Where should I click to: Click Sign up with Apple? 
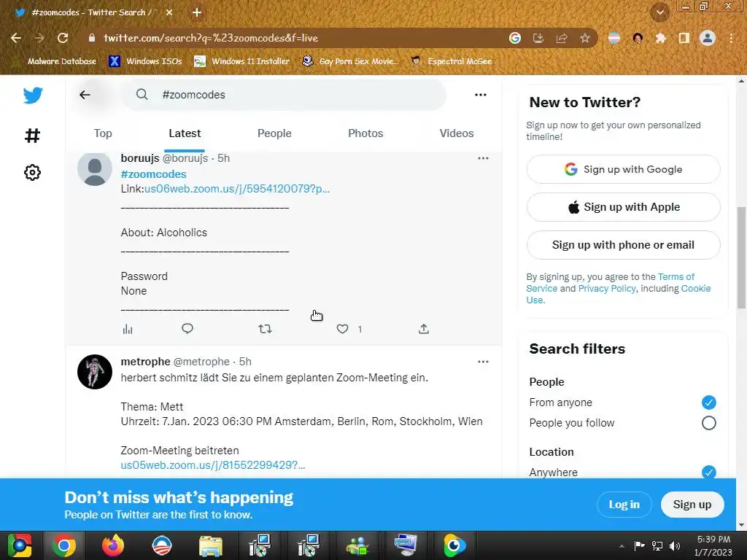click(623, 207)
